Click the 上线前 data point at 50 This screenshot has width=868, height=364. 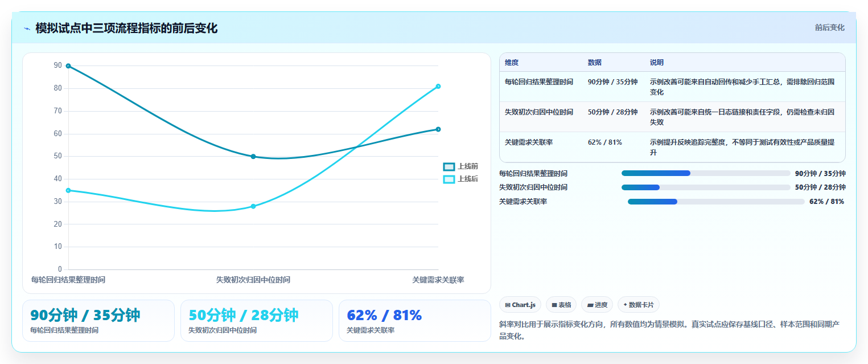(x=253, y=157)
